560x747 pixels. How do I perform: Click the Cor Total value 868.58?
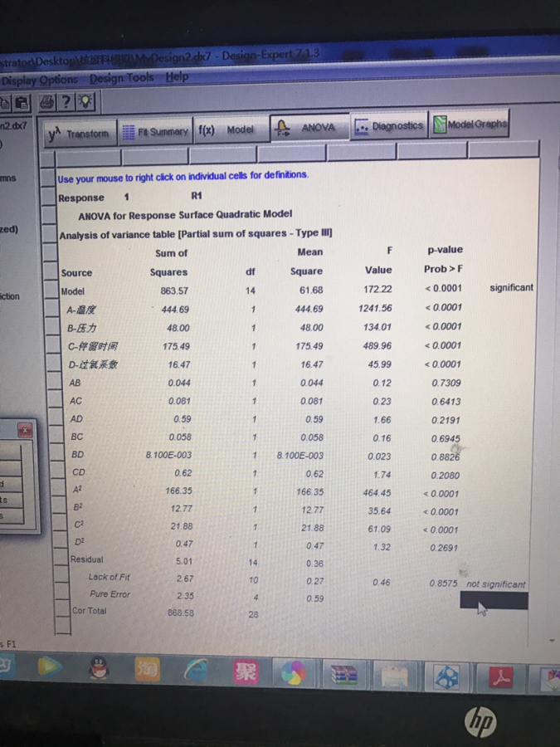pos(181,613)
